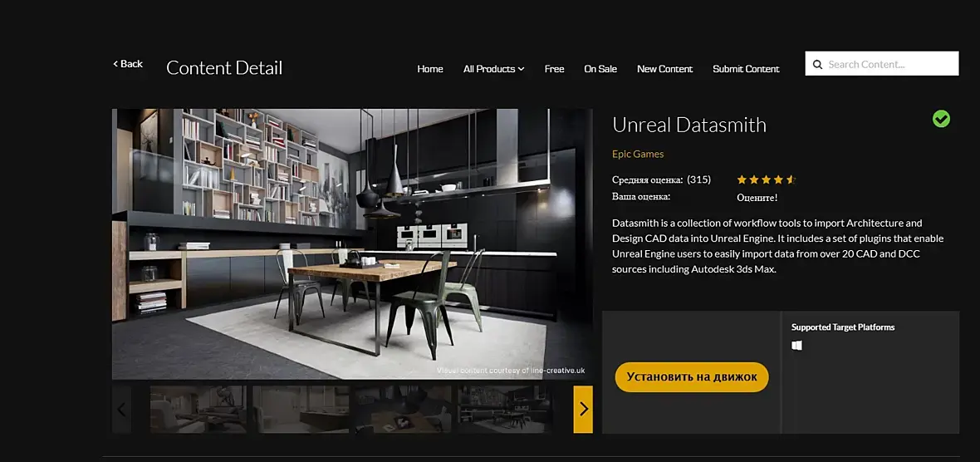This screenshot has width=980, height=462.
Task: Show next thumbnails with yellow arrow
Action: coord(583,410)
